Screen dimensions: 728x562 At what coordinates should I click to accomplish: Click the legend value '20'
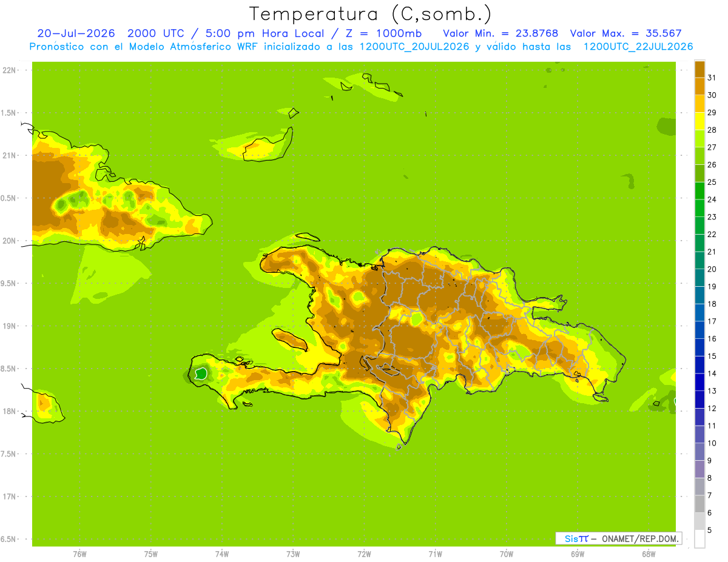712,269
